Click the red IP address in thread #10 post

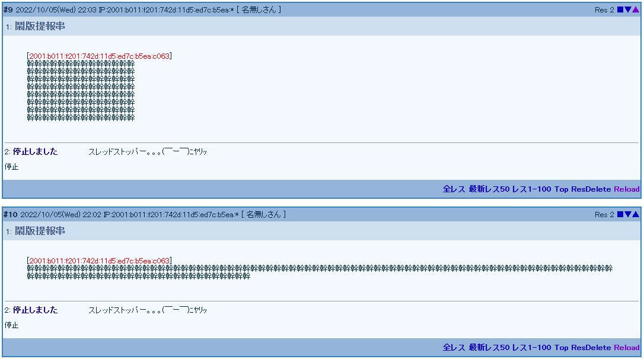pyautogui.click(x=99, y=261)
